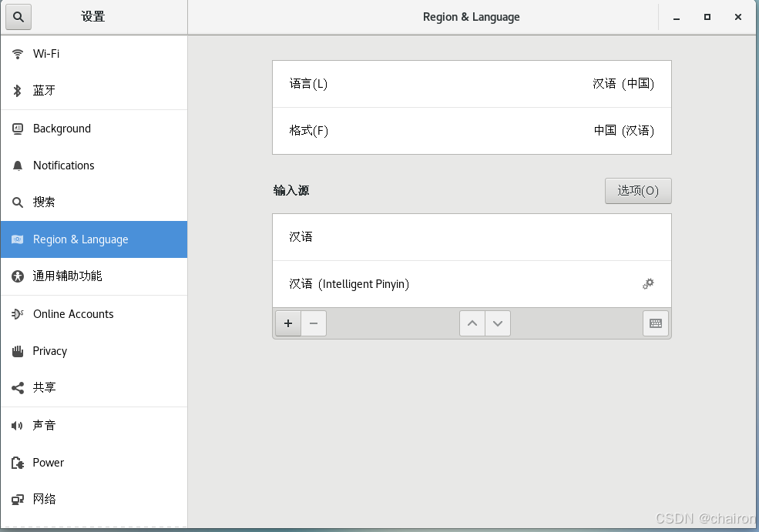Go to the Online Accounts panel
759x532 pixels.
(x=94, y=314)
